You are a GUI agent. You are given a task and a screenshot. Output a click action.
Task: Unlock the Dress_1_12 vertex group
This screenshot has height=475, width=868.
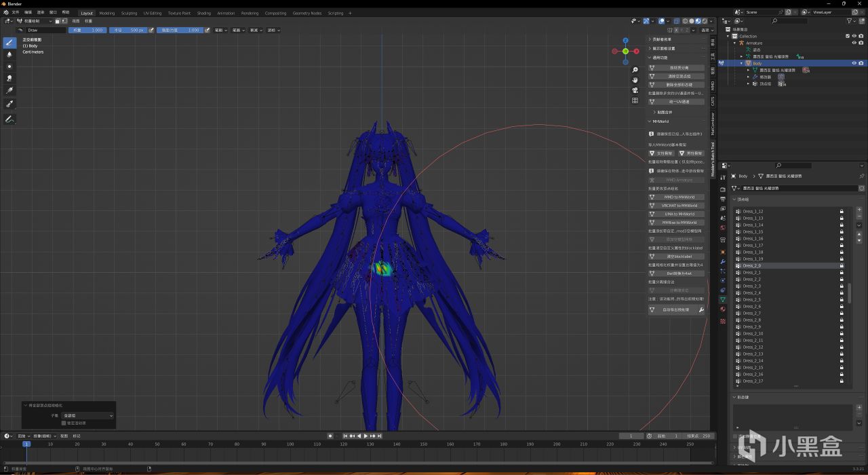tap(842, 211)
